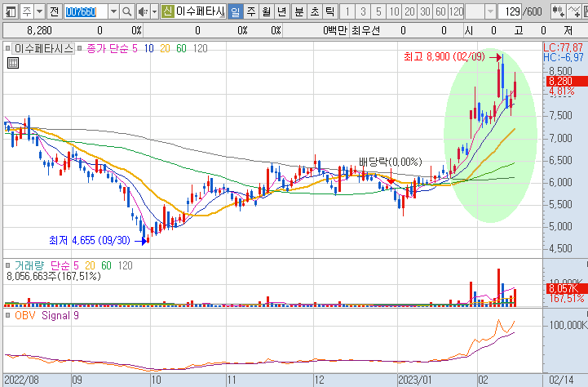Select the 5 interval button in toolbar
The height and width of the screenshot is (387, 588).
(378, 11)
